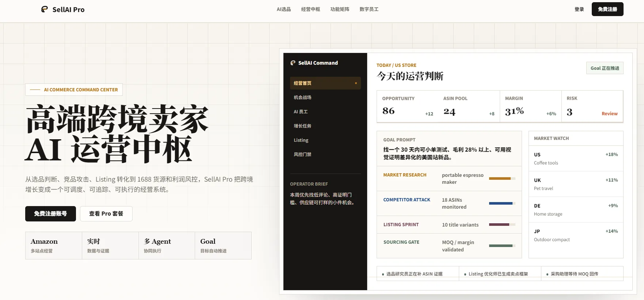Click the US Coffee tools market row

coord(576,159)
